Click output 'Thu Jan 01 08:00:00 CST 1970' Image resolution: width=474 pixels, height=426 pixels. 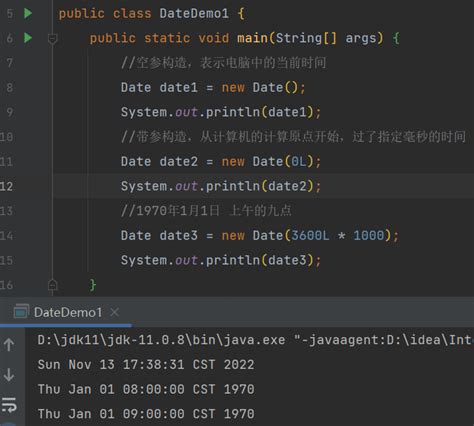tap(146, 389)
